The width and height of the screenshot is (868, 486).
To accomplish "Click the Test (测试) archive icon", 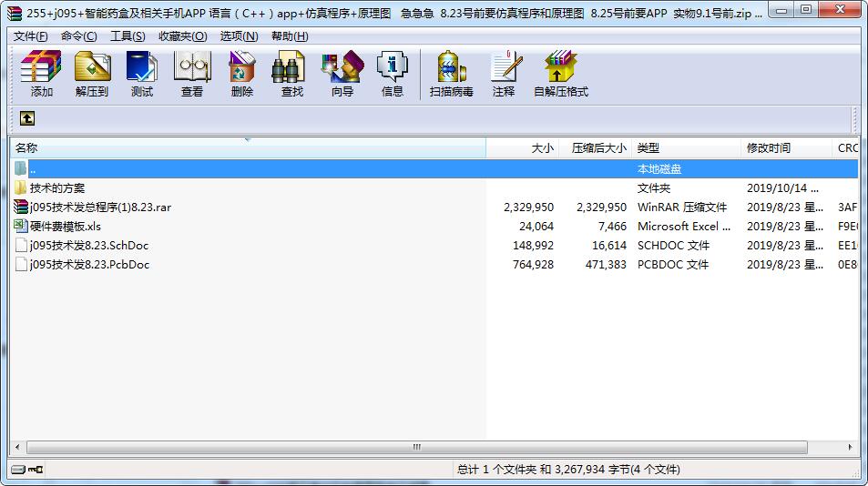I will tap(142, 74).
